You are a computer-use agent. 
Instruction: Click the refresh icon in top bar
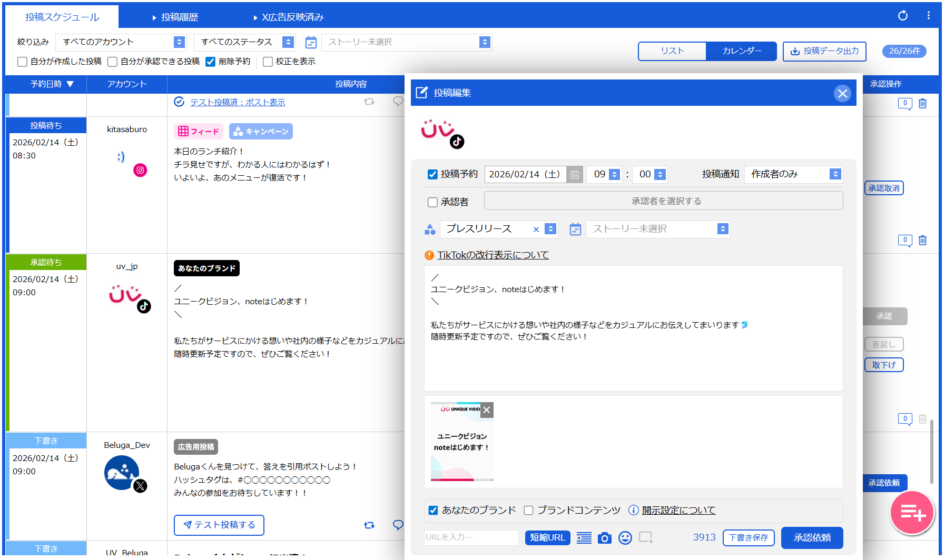[x=903, y=16]
